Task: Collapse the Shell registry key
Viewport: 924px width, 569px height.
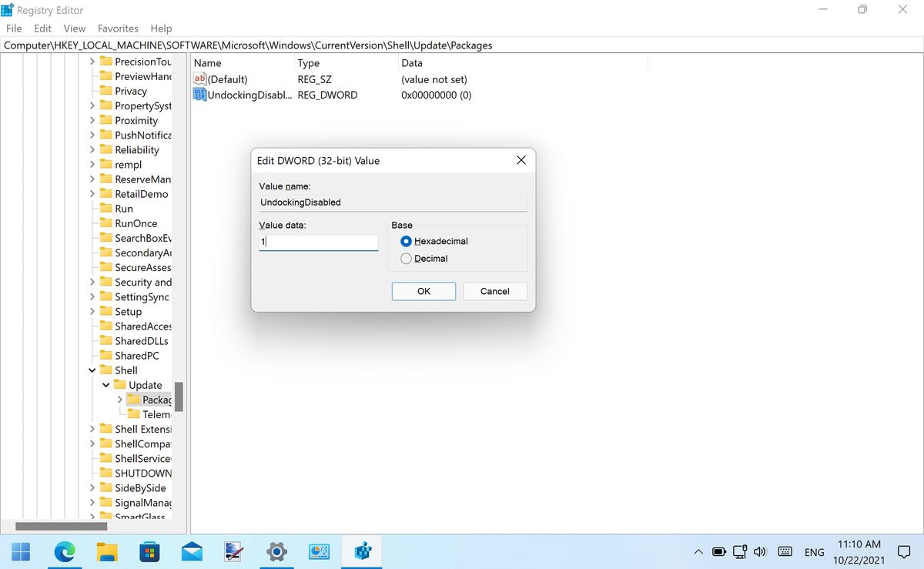Action: pyautogui.click(x=92, y=370)
